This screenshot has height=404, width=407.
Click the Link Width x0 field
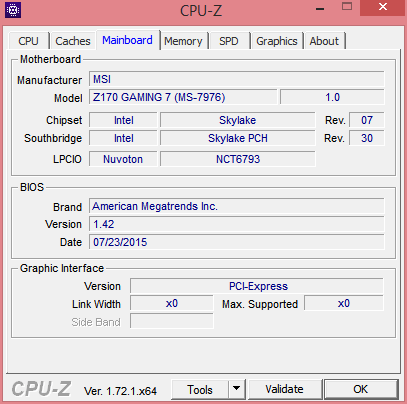(172, 304)
